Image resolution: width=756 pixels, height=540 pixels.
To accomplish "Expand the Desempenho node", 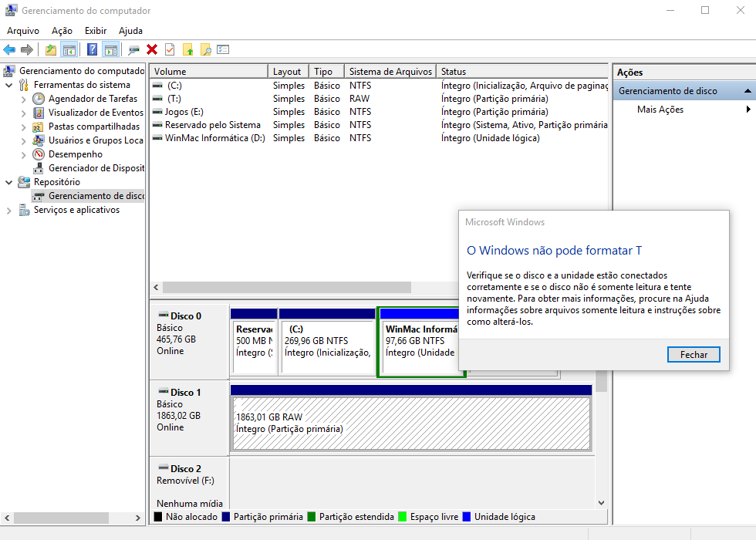I will pos(24,155).
